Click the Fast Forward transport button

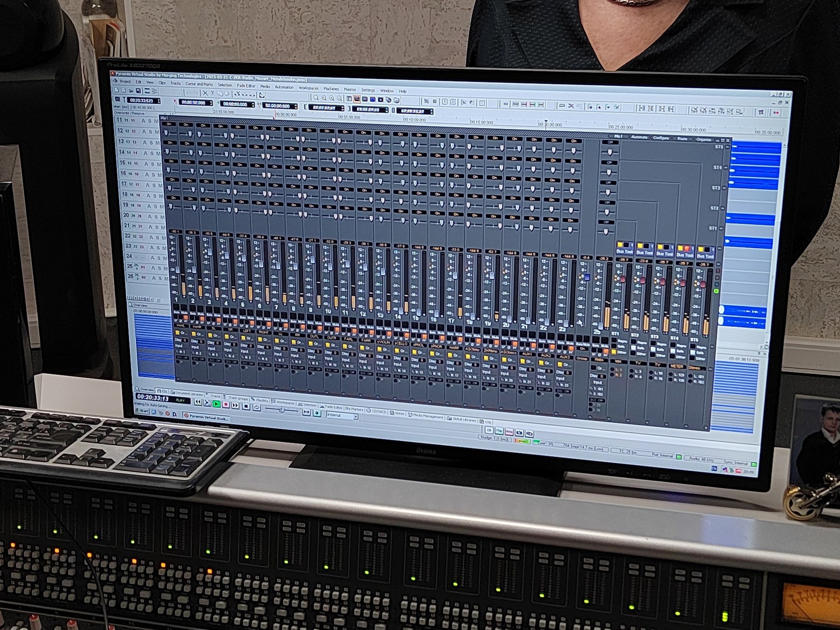(x=236, y=406)
